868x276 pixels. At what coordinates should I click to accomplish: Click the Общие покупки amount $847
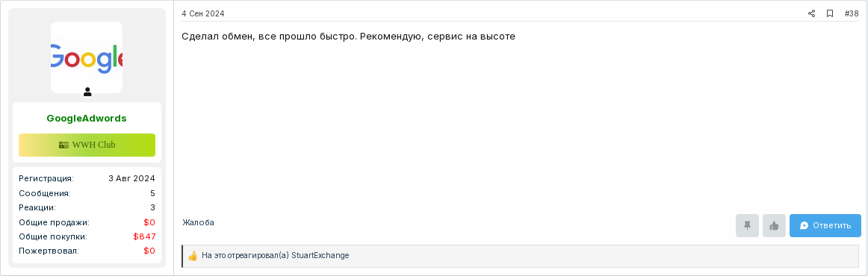pyautogui.click(x=144, y=236)
